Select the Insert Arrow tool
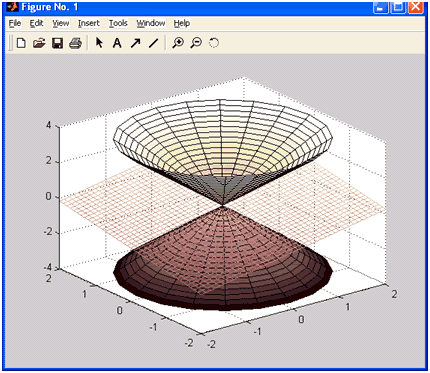 click(135, 43)
